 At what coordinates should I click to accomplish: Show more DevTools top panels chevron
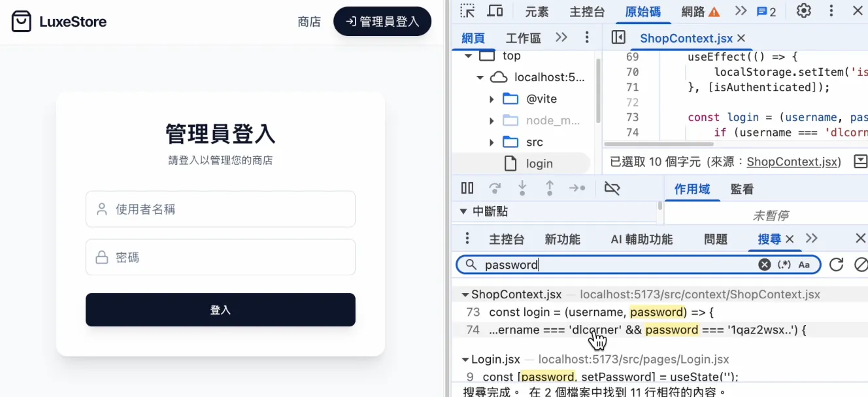(741, 11)
